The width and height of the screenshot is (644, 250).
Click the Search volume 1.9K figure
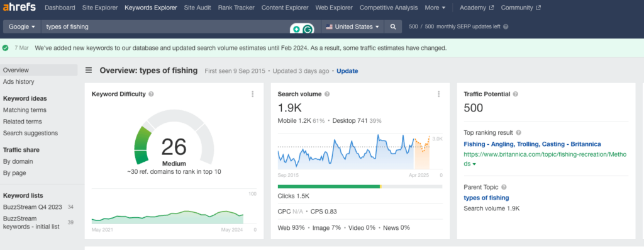tap(289, 108)
